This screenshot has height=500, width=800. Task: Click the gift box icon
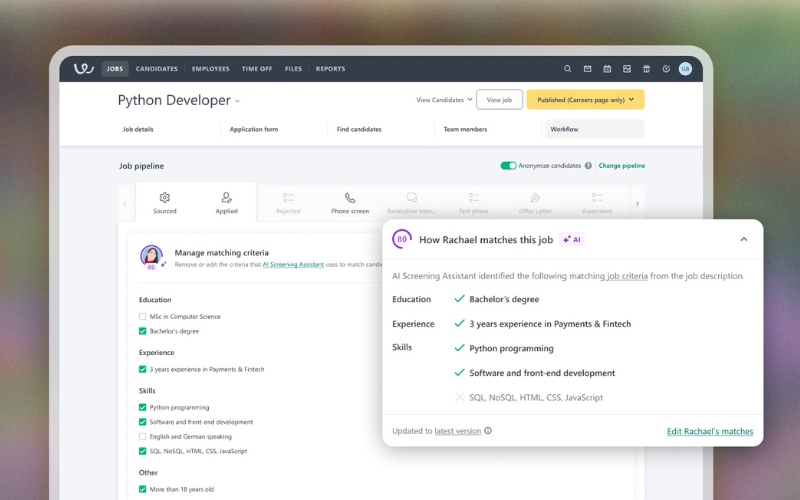click(646, 69)
